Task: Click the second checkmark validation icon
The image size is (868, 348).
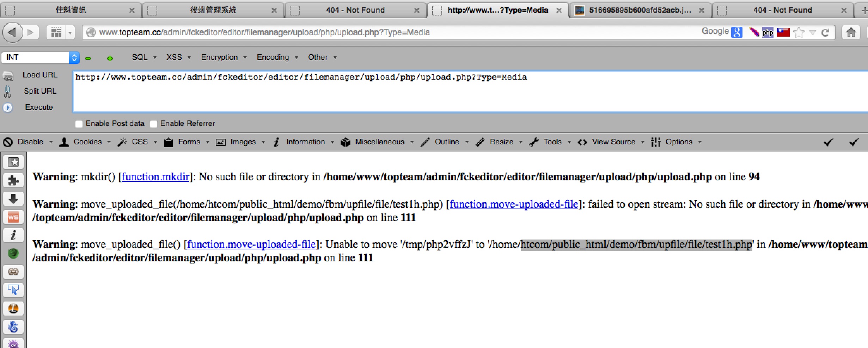Action: tap(854, 142)
